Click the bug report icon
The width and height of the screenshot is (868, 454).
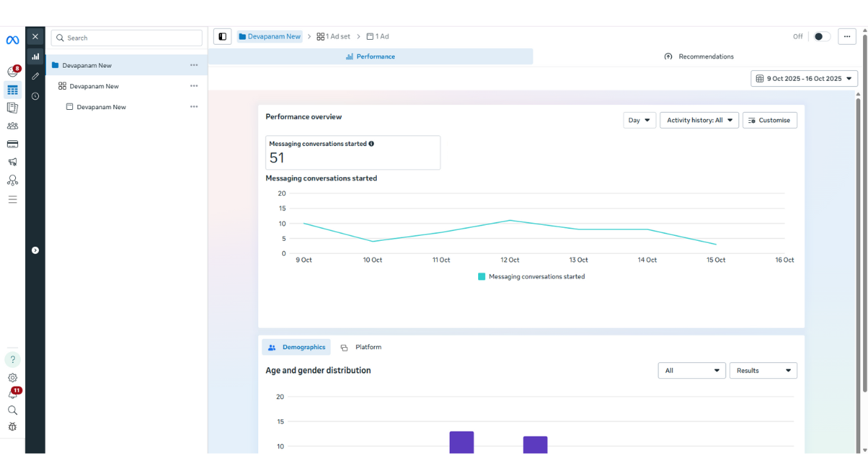12,427
